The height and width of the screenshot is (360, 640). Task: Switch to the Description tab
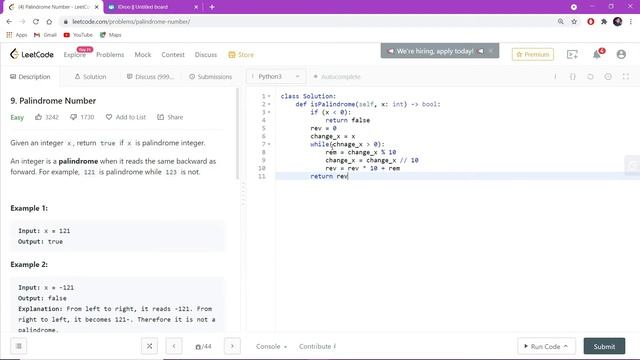(x=30, y=77)
